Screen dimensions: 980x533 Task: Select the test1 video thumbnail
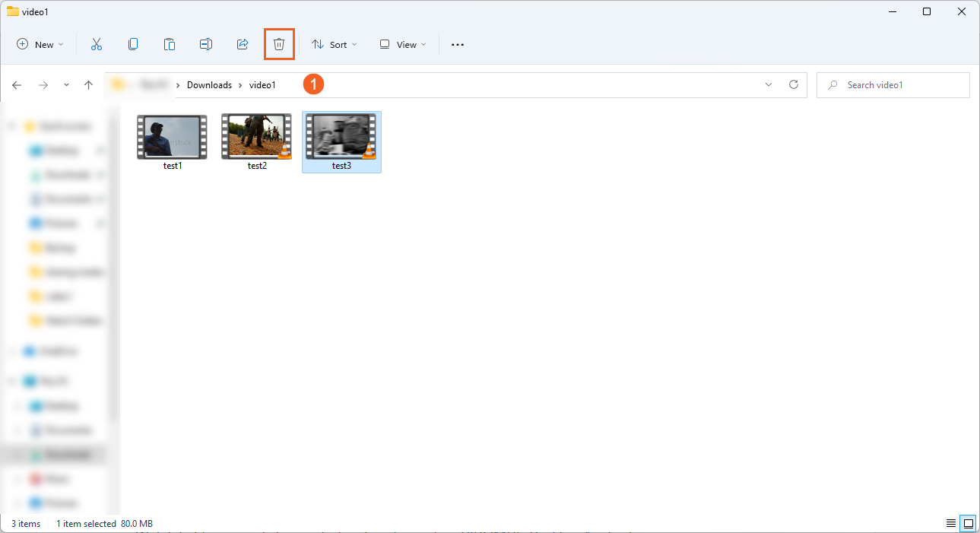[173, 138]
